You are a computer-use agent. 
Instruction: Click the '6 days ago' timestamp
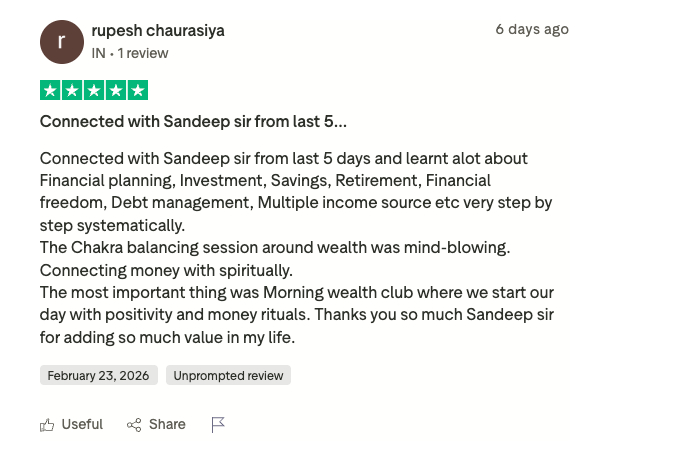point(532,29)
